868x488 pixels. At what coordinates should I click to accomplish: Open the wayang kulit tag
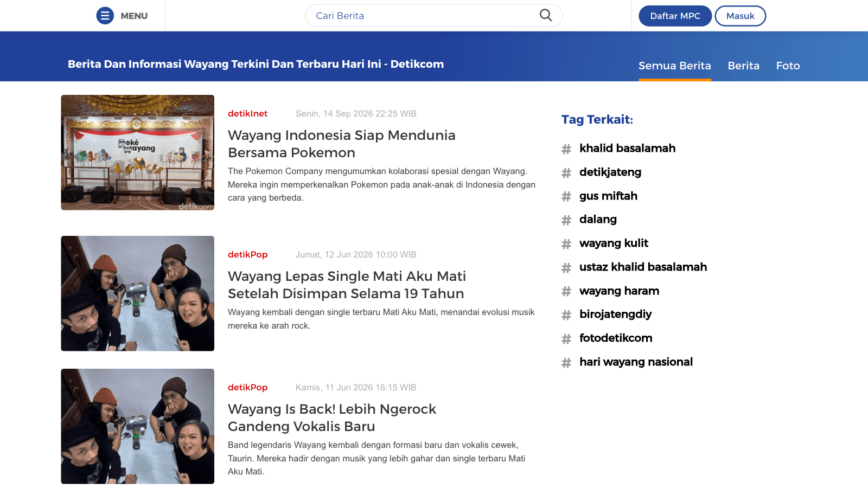tap(614, 243)
